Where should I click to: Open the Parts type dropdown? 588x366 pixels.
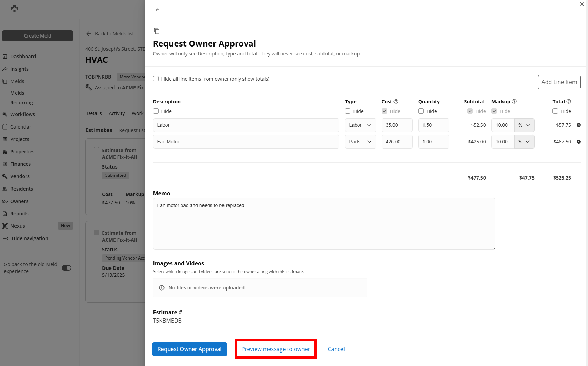click(x=360, y=142)
